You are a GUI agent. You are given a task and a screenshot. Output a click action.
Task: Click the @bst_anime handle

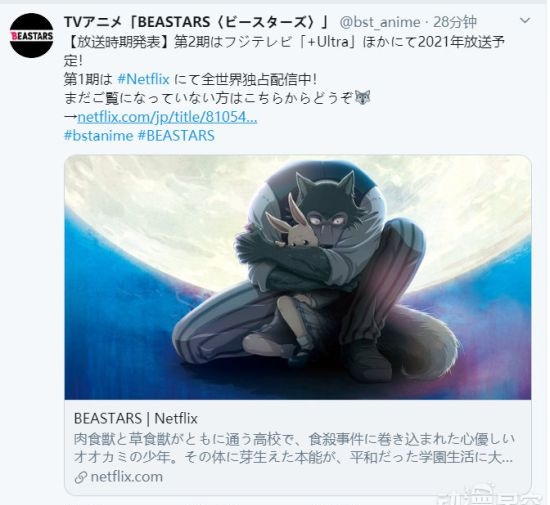380,22
